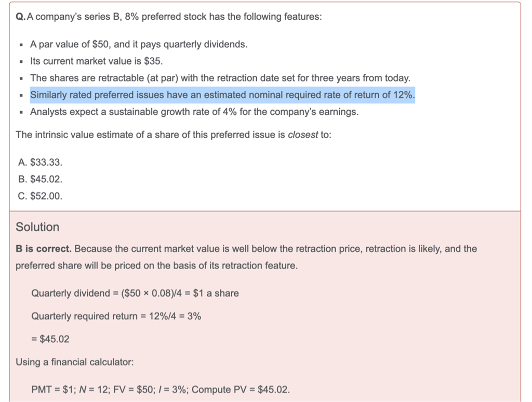Viewport: 532px width, 402px height.
Task: Click the bullet about $50 par value
Action: click(139, 45)
